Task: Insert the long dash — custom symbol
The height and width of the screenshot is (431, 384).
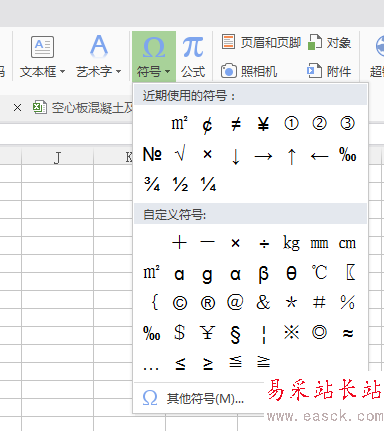Action: tap(207, 242)
